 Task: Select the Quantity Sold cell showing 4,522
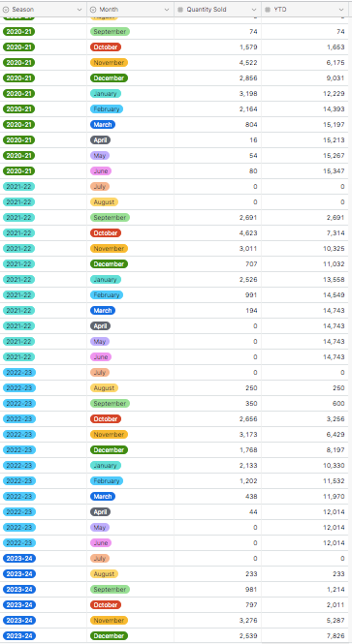[x=218, y=63]
